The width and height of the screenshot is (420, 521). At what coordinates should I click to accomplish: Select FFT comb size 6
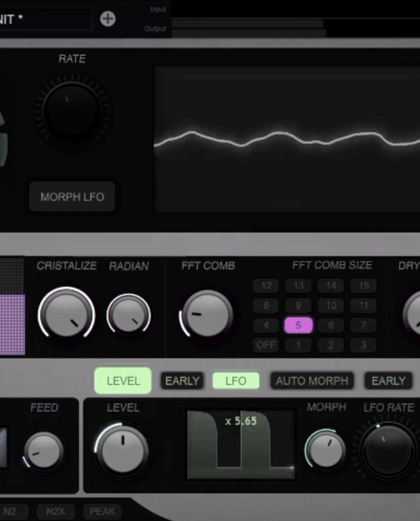[x=331, y=325]
